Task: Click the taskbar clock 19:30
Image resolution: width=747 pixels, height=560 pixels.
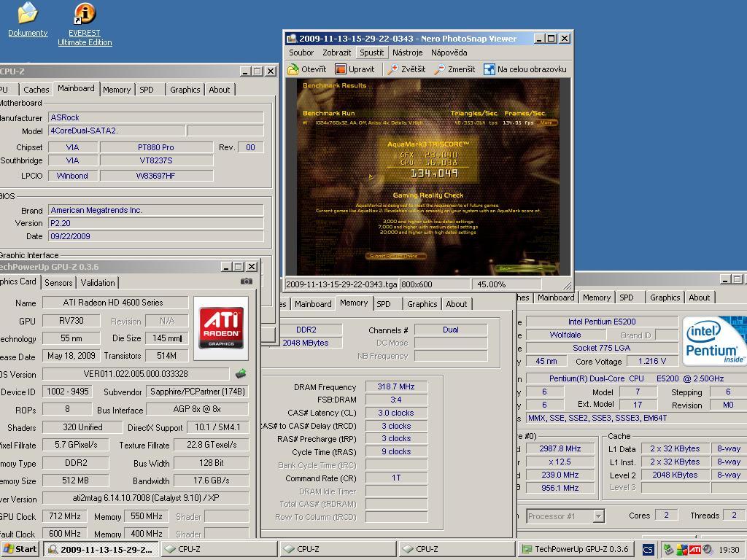Action: (729, 550)
